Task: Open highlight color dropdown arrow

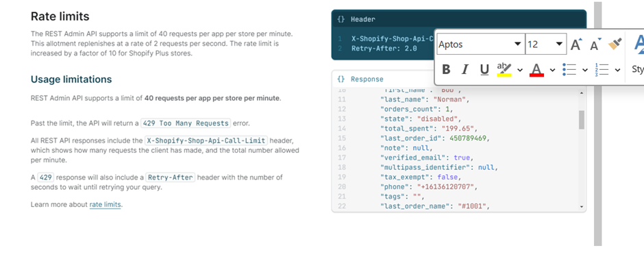Action: 520,70
